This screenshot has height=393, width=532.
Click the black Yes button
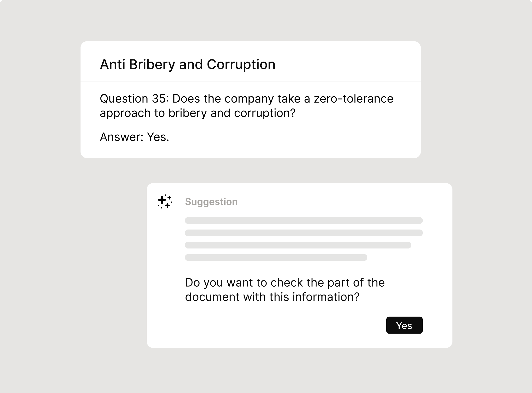click(x=404, y=325)
